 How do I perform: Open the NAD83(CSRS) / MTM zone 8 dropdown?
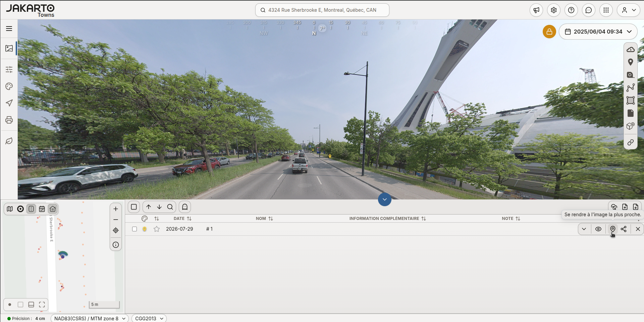(90, 318)
